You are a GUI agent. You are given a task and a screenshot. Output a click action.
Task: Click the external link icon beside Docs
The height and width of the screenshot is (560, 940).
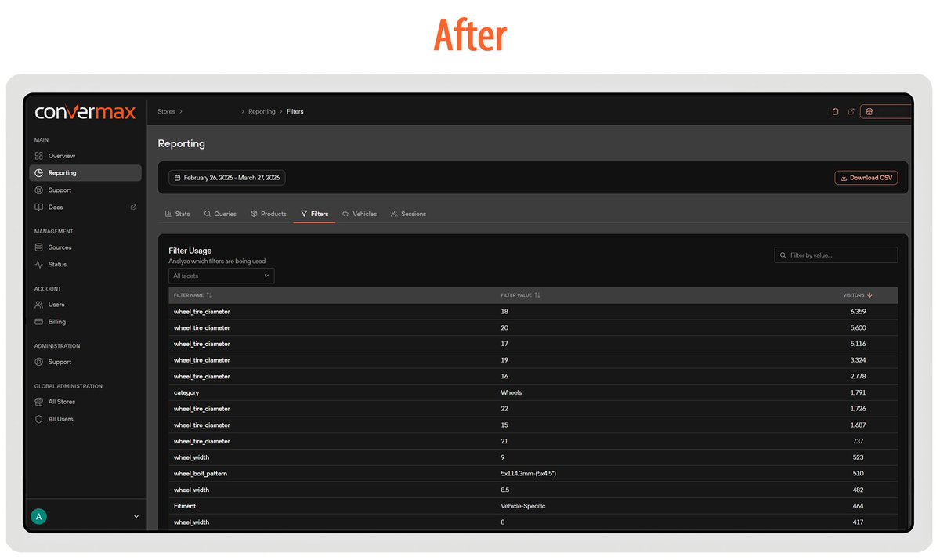tap(133, 208)
